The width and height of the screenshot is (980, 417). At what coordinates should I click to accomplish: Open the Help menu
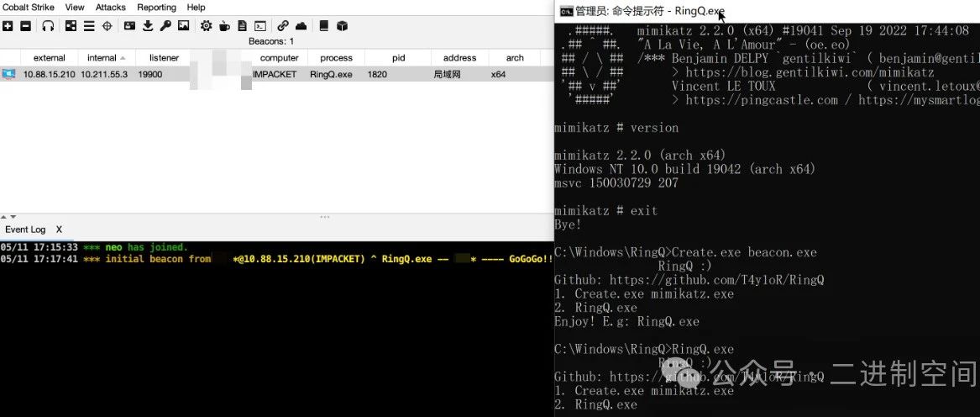tap(196, 8)
